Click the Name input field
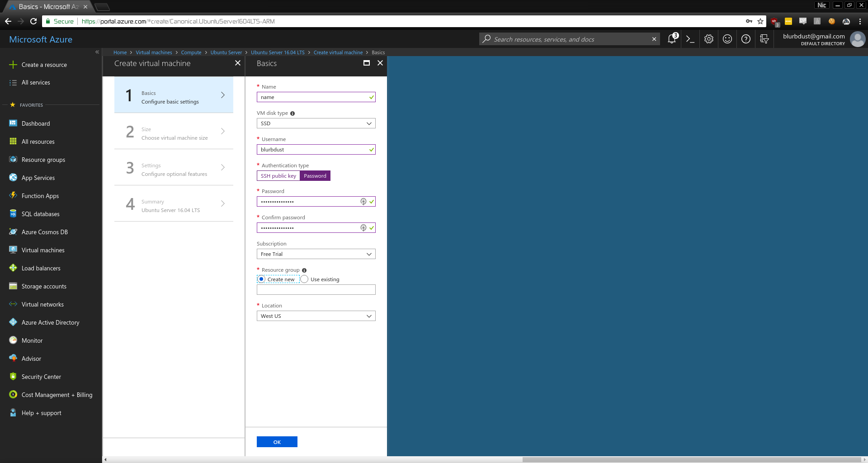Viewport: 868px width, 463px height. (316, 97)
